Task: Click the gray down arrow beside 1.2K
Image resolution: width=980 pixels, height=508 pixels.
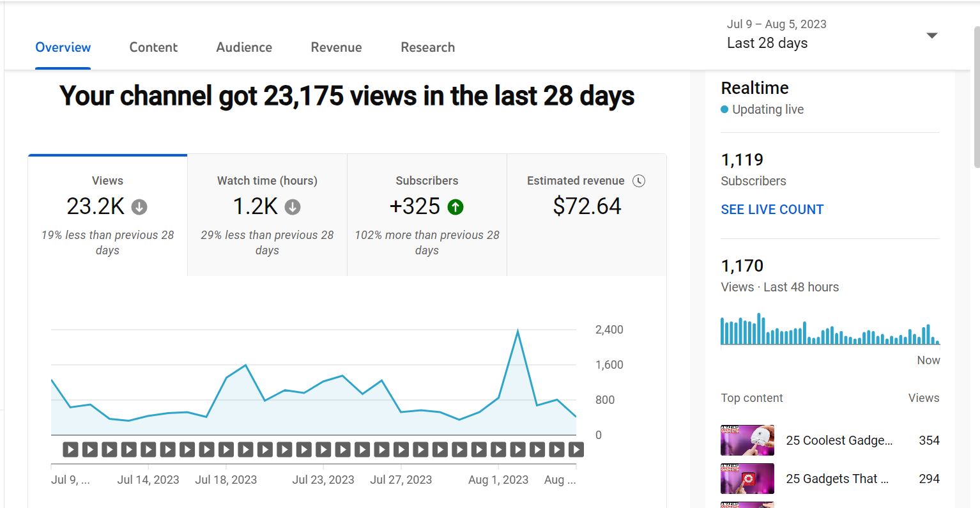Action: click(x=293, y=207)
